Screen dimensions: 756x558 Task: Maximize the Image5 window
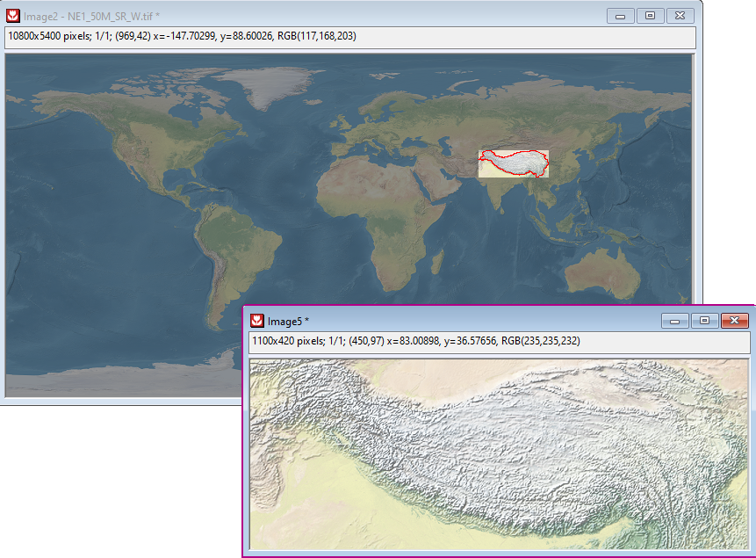coord(703,321)
